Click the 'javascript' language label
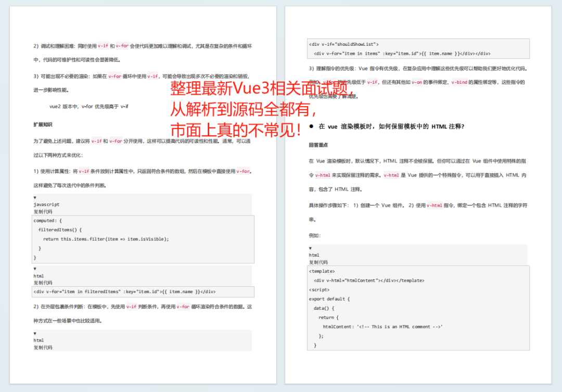The width and height of the screenshot is (562, 392). point(47,205)
